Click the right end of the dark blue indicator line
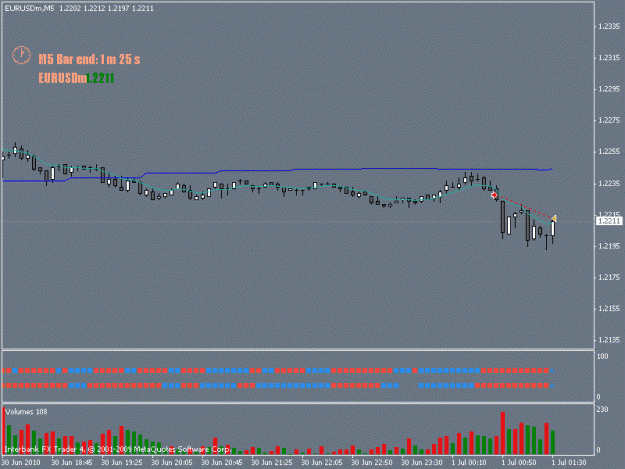The width and height of the screenshot is (625, 469). (x=551, y=169)
